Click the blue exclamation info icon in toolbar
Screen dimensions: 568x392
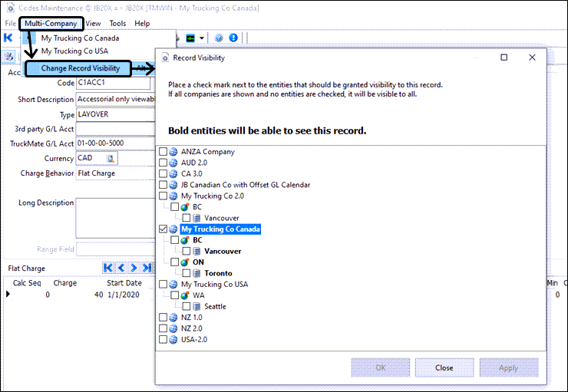pos(233,38)
